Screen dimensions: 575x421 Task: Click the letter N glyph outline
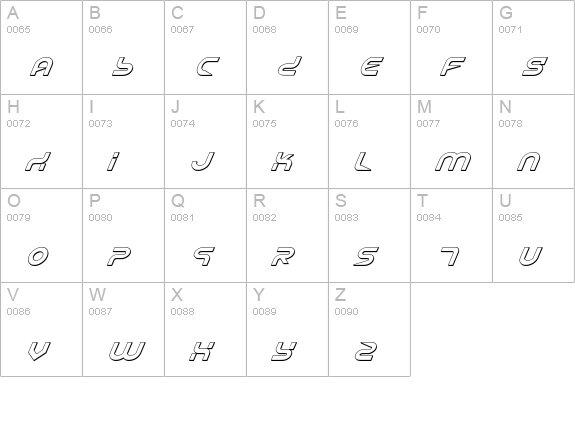coord(529,161)
